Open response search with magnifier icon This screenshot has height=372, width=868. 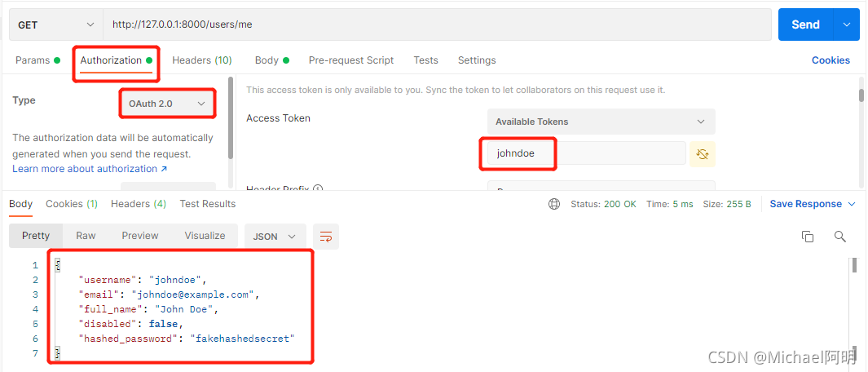tap(839, 237)
